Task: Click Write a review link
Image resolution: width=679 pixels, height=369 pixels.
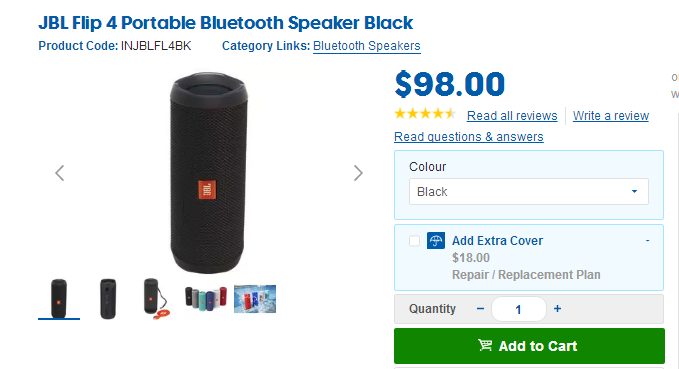Action: (611, 116)
